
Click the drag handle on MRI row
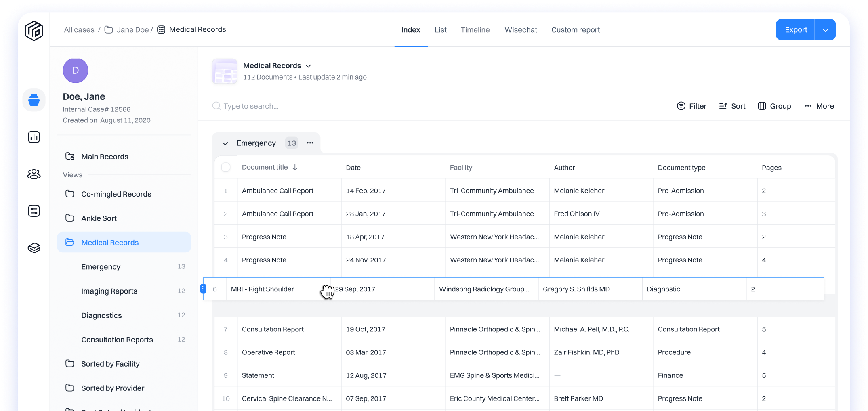click(x=203, y=289)
